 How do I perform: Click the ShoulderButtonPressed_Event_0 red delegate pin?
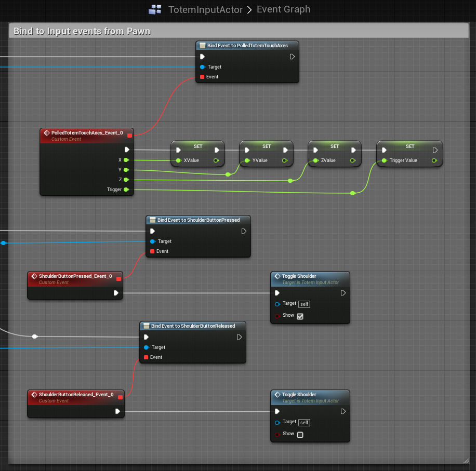tap(118, 279)
